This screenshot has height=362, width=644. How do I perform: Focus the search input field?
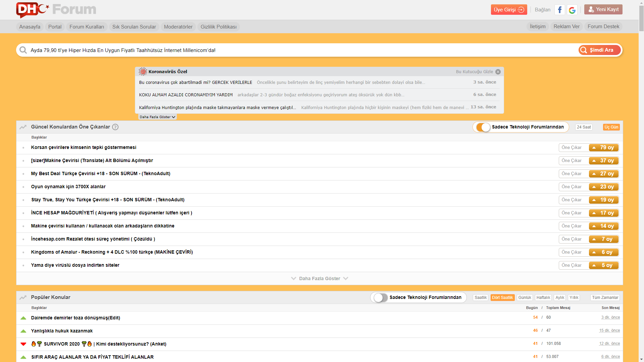[x=302, y=50]
